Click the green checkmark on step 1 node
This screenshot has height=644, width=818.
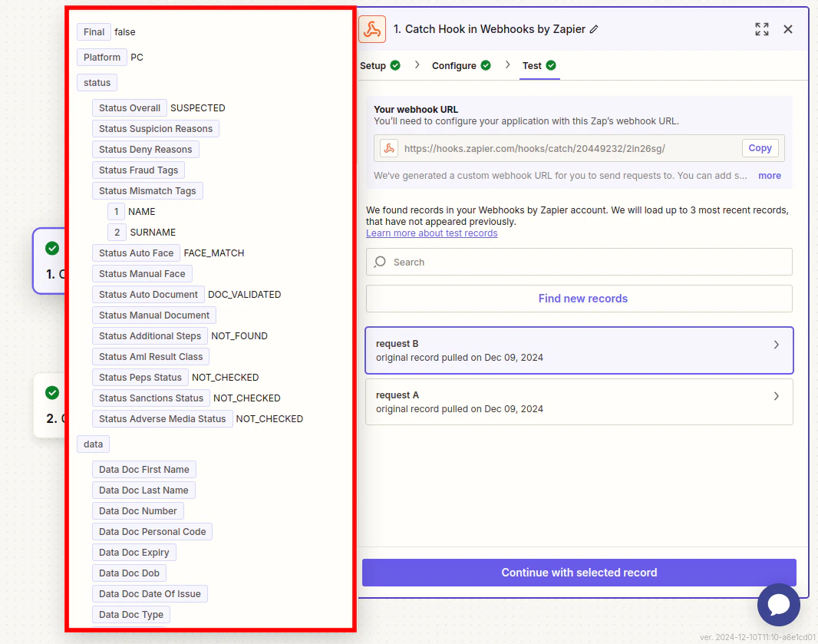pyautogui.click(x=51, y=248)
